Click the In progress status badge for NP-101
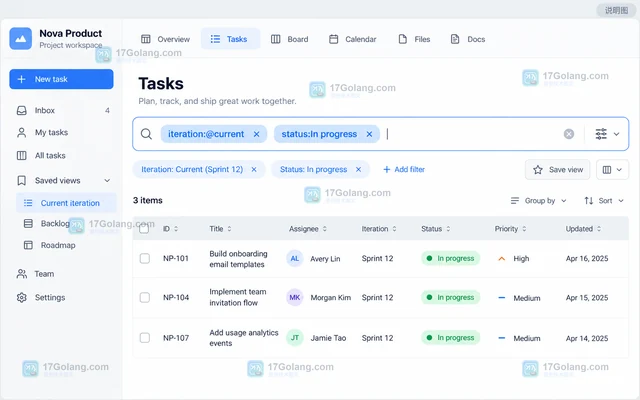The image size is (640, 400). 450,258
